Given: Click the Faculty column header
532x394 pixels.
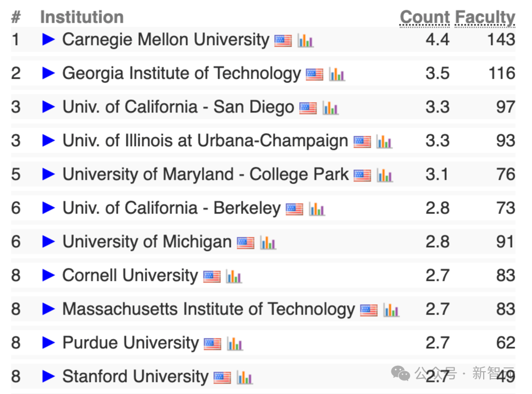Looking at the screenshot, I should (485, 17).
